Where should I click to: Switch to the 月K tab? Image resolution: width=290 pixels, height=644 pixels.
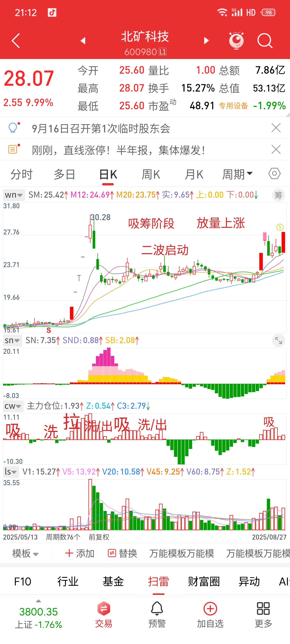click(x=194, y=174)
